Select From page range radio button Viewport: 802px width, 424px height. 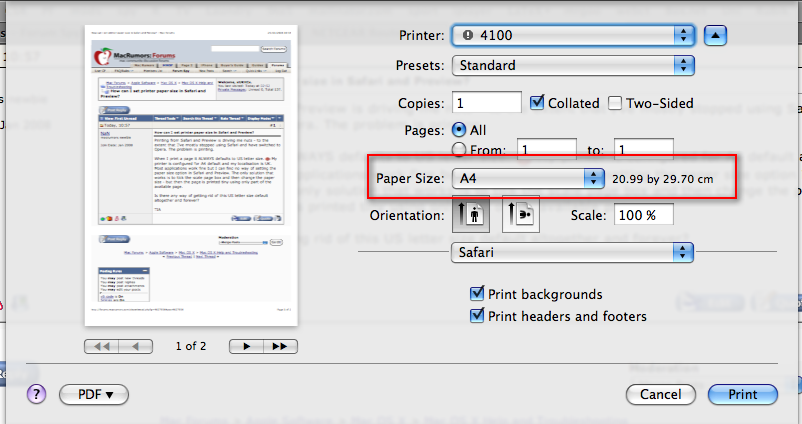(x=459, y=150)
